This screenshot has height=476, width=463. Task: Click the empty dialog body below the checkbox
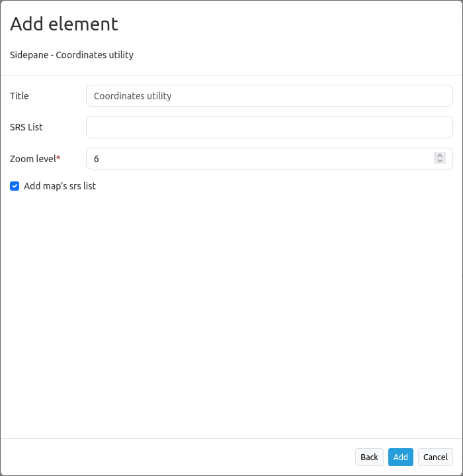[x=232, y=311]
